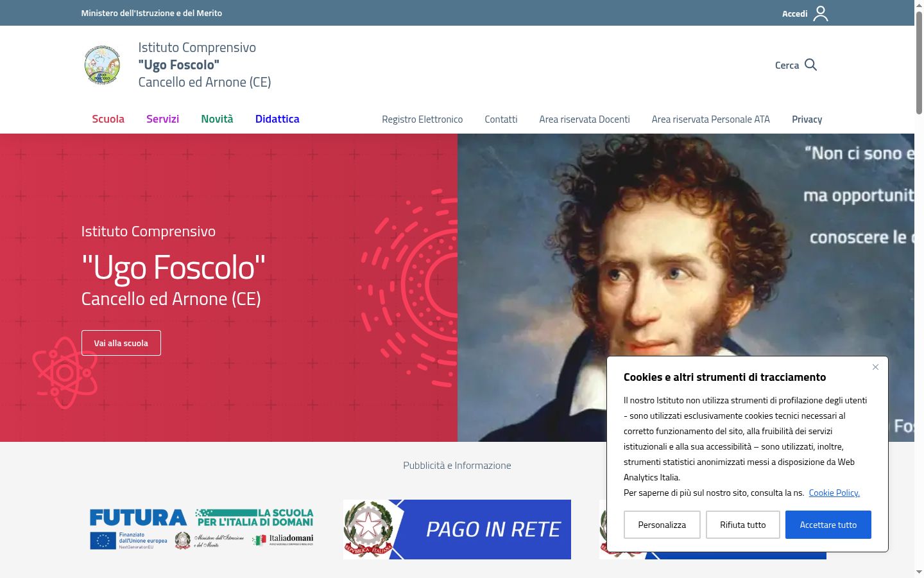Viewport: 924px width, 578px height.
Task: Reject cookies with Rifiuta tutto
Action: click(743, 525)
